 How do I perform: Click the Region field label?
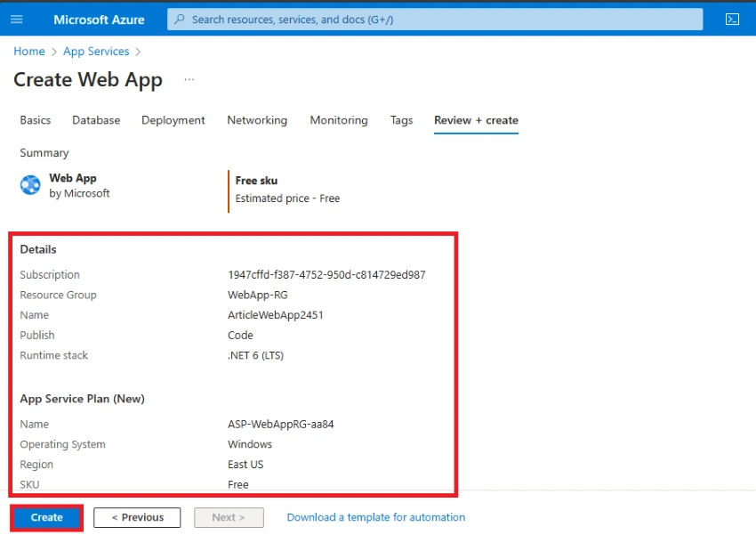coord(36,465)
